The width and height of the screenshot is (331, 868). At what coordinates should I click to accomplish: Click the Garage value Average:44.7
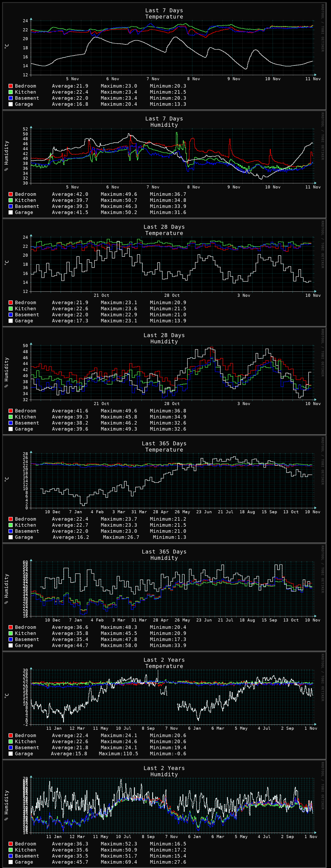[x=70, y=645]
